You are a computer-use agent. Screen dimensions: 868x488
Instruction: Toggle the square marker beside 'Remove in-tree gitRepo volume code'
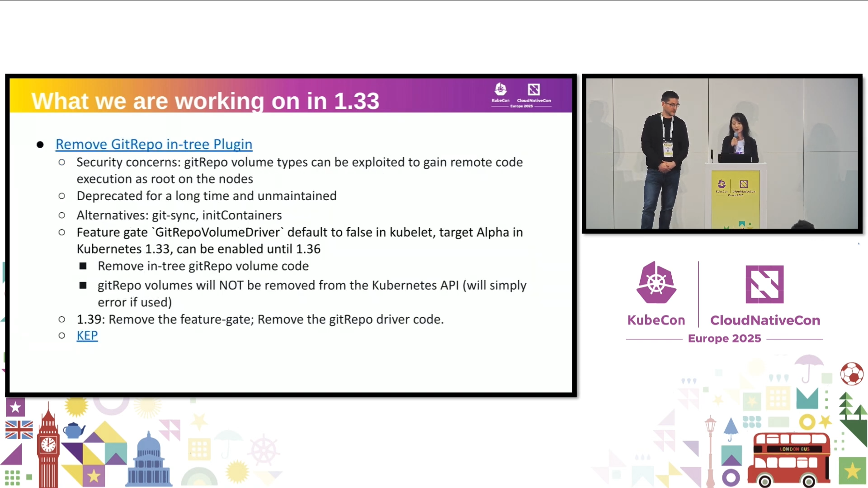pos(83,266)
